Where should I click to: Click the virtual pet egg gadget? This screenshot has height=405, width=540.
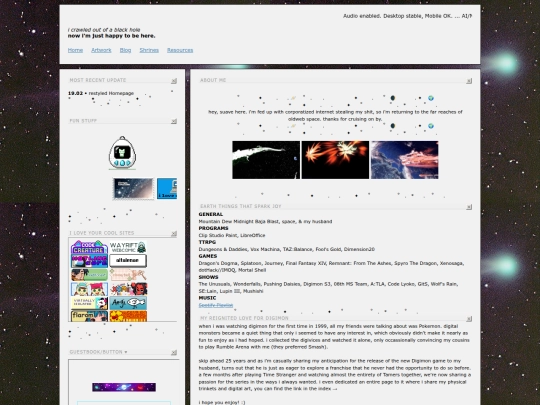[122, 153]
